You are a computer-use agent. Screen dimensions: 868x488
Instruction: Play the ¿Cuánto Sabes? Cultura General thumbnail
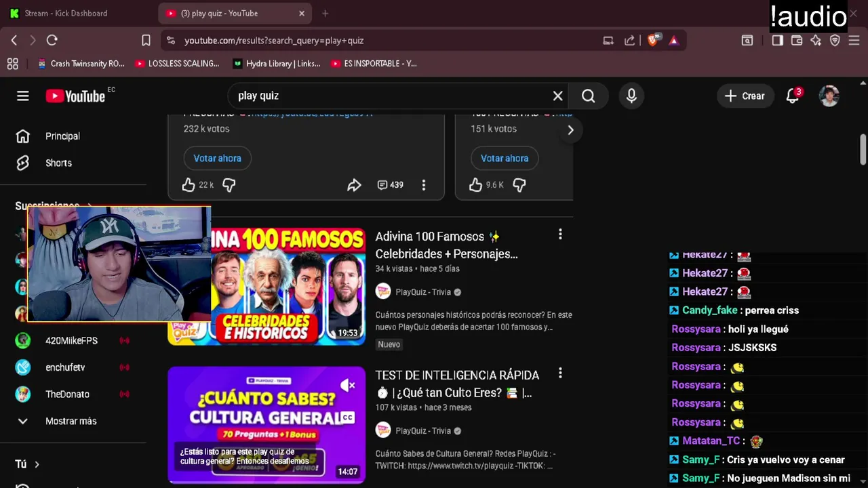coord(267,425)
